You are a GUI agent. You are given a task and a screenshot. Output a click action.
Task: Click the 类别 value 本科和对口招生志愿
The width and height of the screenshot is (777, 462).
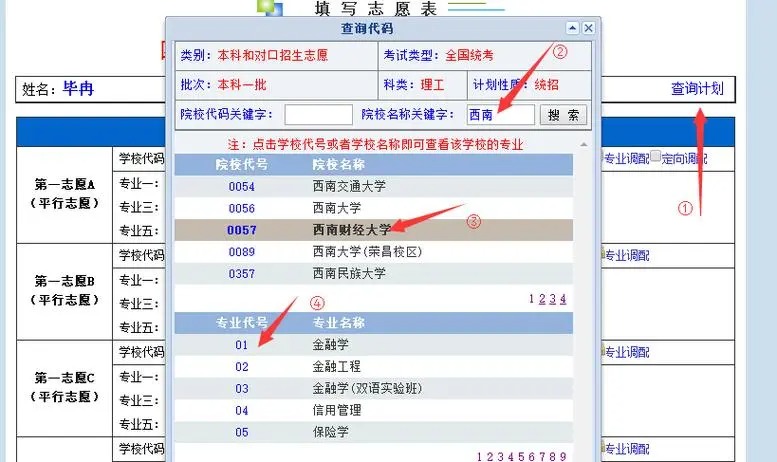coord(273,55)
